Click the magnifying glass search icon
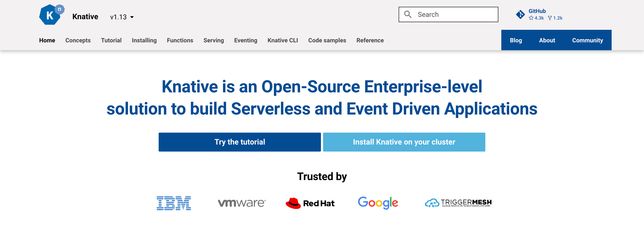 click(x=408, y=14)
